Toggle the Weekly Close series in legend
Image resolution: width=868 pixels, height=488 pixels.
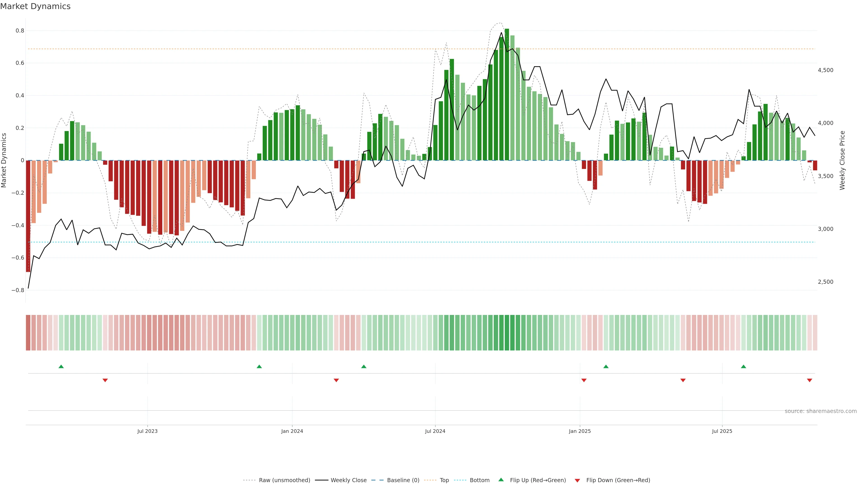[x=348, y=480]
